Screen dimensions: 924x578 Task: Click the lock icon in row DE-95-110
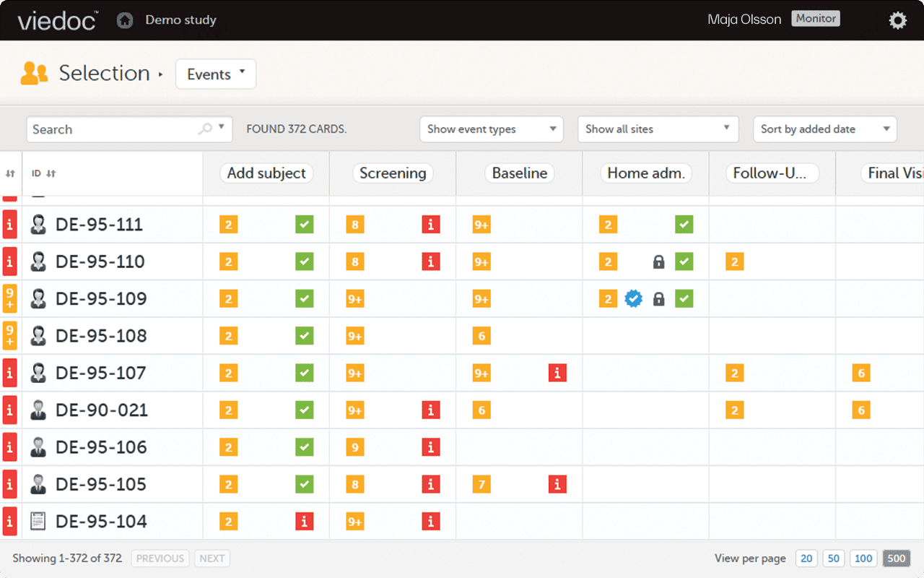(x=658, y=262)
